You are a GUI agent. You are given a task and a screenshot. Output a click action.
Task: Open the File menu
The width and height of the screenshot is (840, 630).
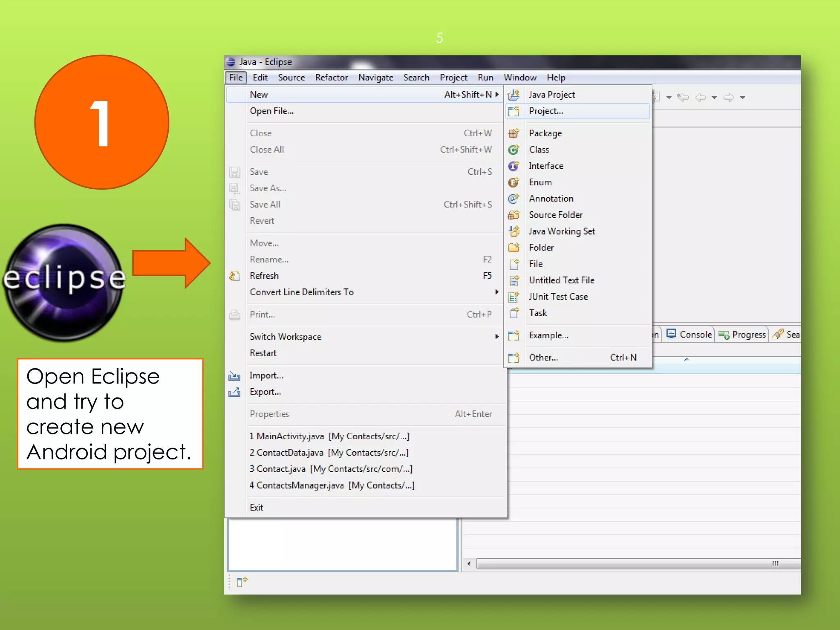(x=236, y=78)
